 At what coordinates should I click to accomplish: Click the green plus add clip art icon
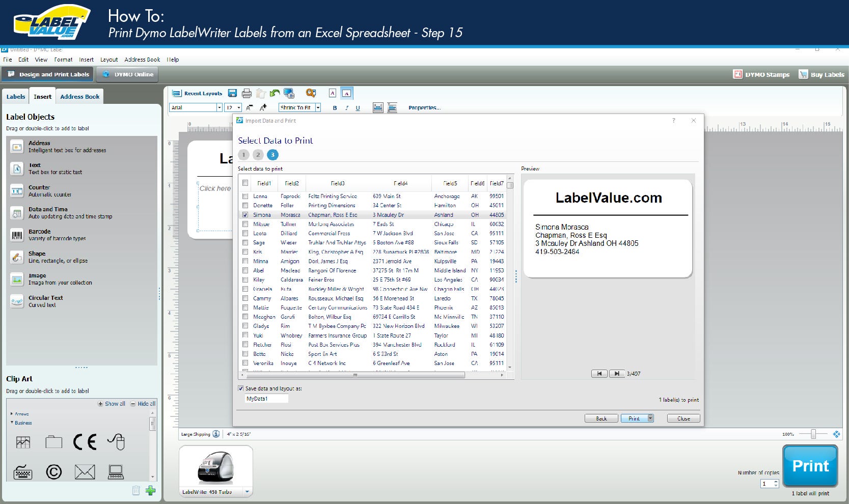pos(150,491)
